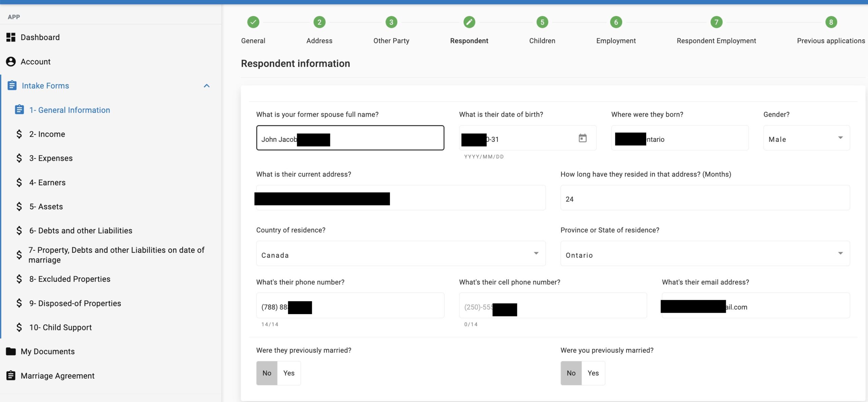The height and width of the screenshot is (402, 868).
Task: Select the Intake Forms clipboard icon
Action: (12, 85)
